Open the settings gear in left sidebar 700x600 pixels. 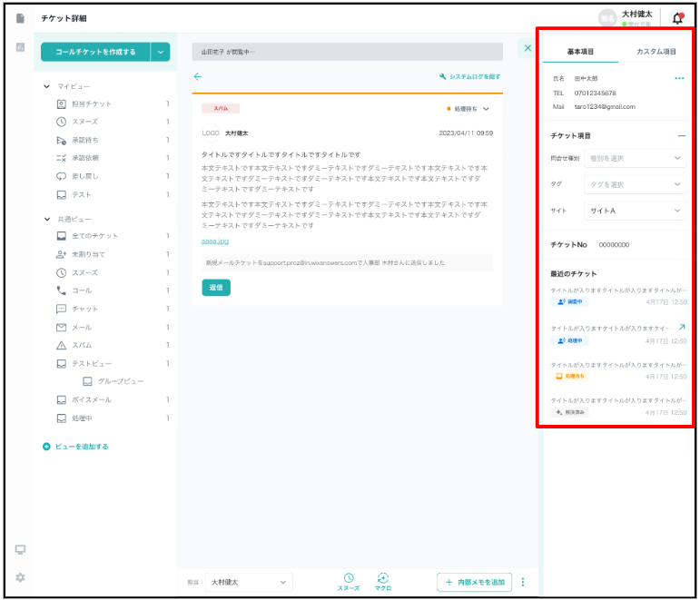[x=20, y=577]
